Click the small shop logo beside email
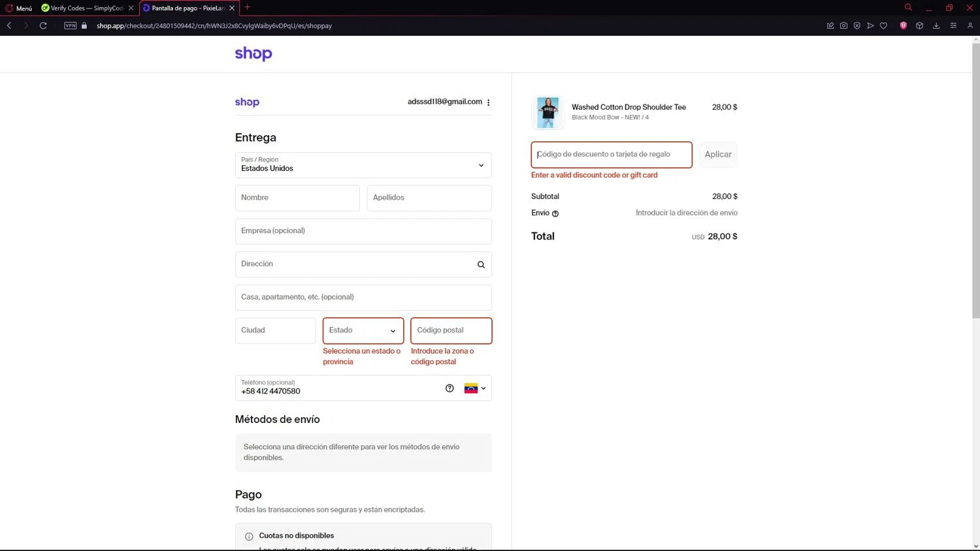This screenshot has height=551, width=980. point(247,102)
